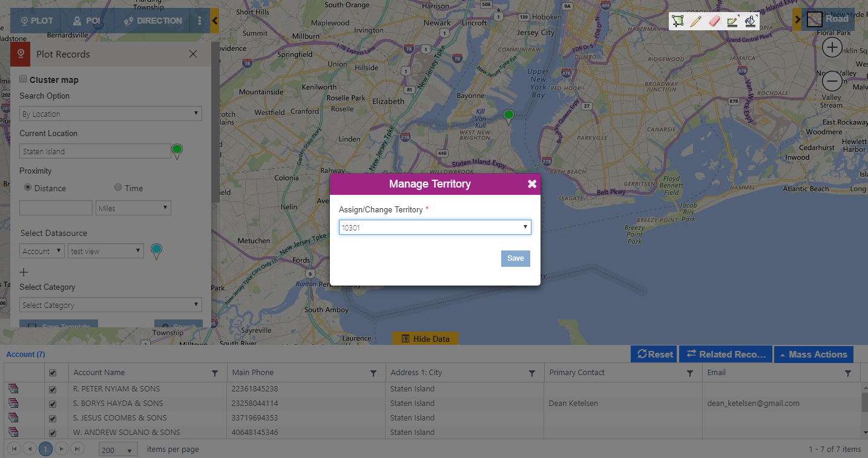This screenshot has width=868, height=458.
Task: Open the Miles unit dropdown
Action: point(133,208)
